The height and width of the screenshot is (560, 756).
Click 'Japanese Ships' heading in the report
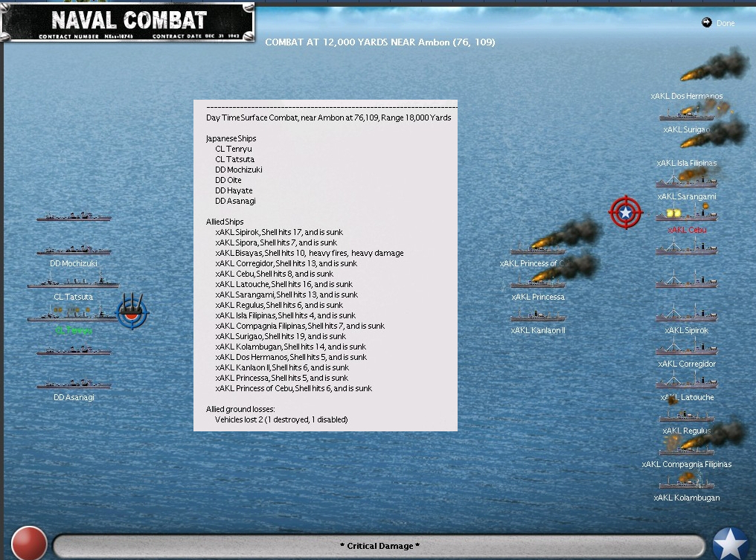pos(231,138)
